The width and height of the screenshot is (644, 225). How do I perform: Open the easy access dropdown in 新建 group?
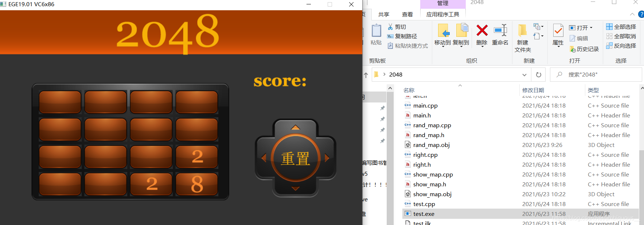(538, 36)
